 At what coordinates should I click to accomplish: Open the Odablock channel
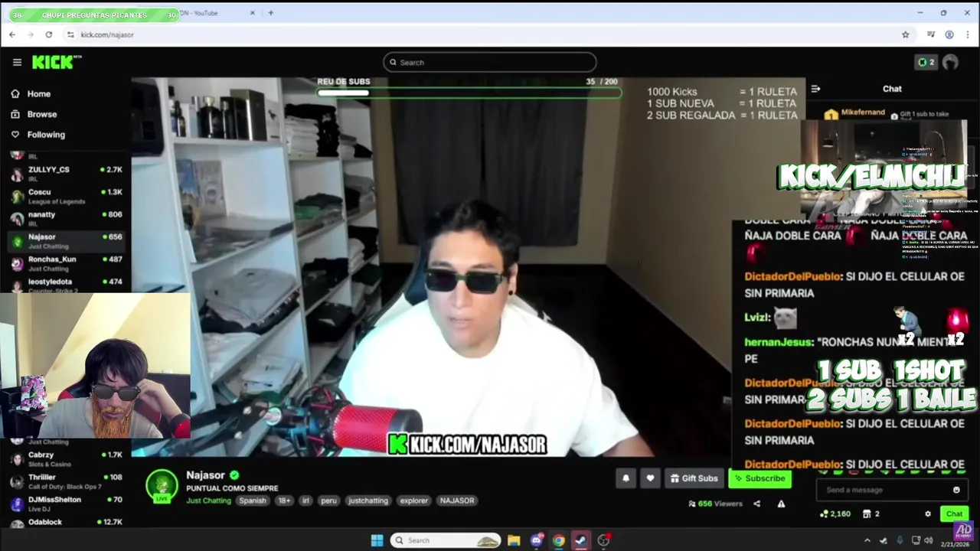click(66, 523)
